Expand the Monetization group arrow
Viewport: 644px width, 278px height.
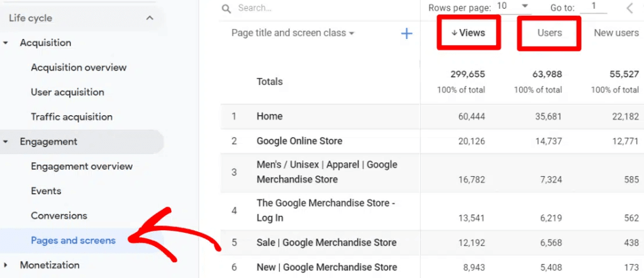(6, 265)
